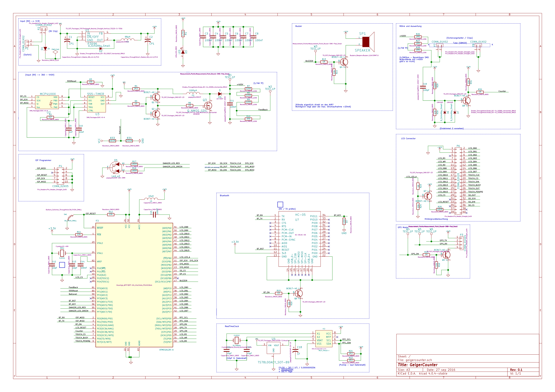Click the 'Input (9V) -> 3,3V' label
The height and width of the screenshot is (392, 555).
tap(30, 21)
